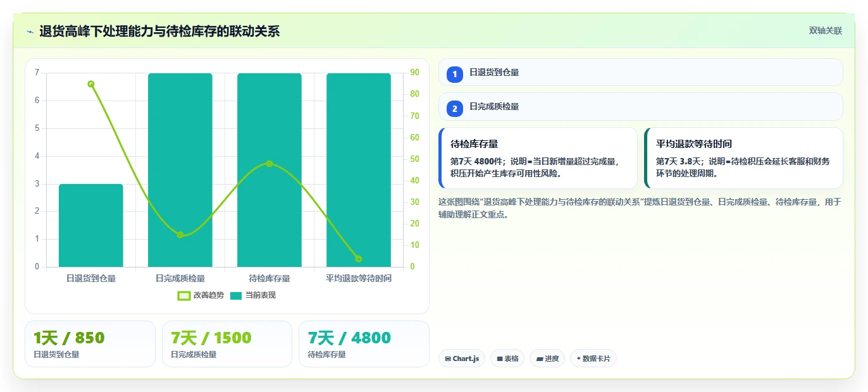Viewport: 868px width, 392px height.
Task: Click left axis value 7
Action: pos(37,73)
